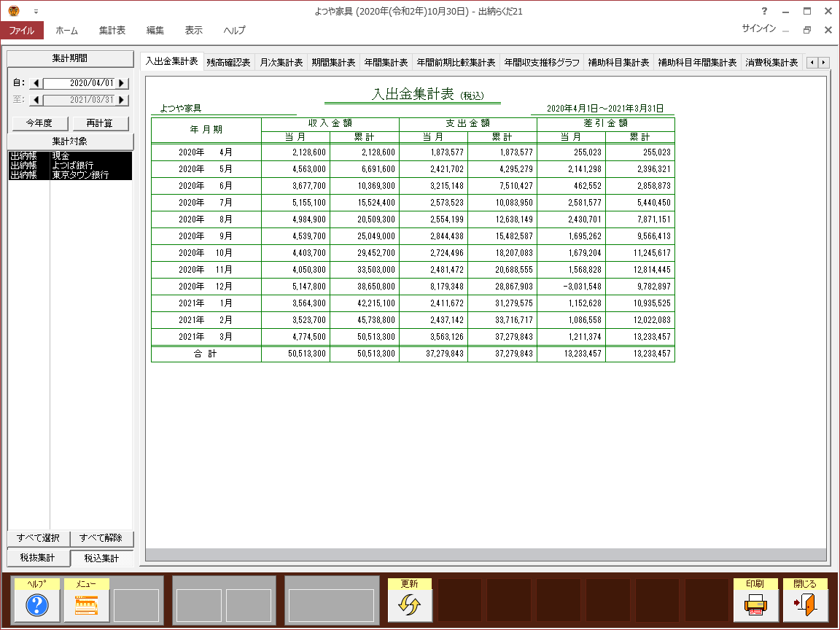Open the 集計表 ribbon tab

pos(112,31)
